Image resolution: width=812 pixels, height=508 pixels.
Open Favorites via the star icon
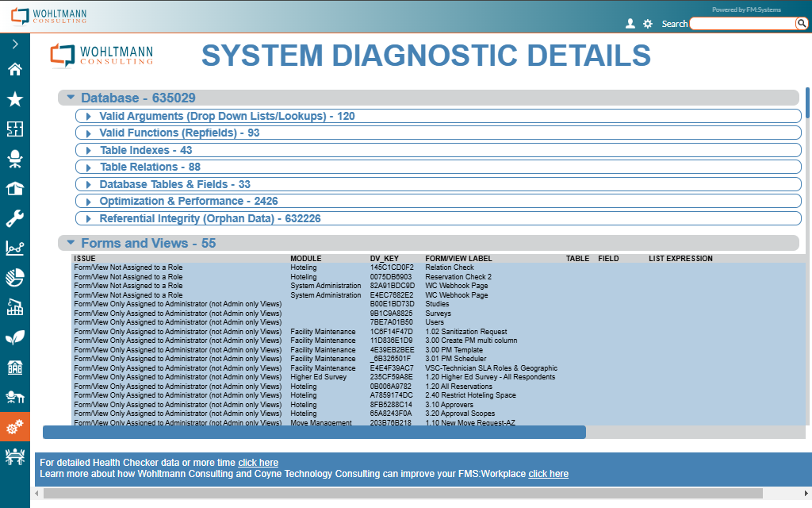tap(14, 99)
